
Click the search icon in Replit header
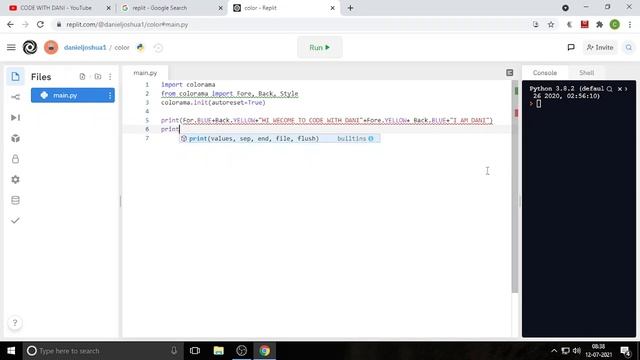629,47
